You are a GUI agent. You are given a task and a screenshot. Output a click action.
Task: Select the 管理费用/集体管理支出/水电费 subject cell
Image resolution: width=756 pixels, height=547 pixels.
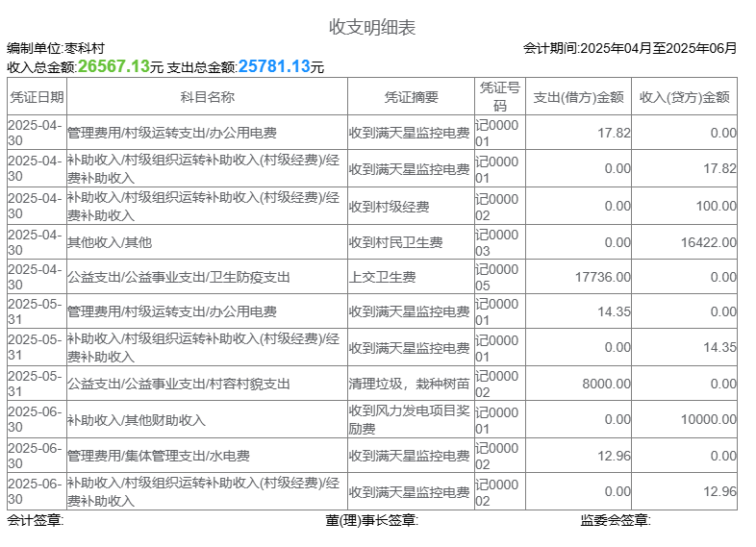(x=159, y=456)
